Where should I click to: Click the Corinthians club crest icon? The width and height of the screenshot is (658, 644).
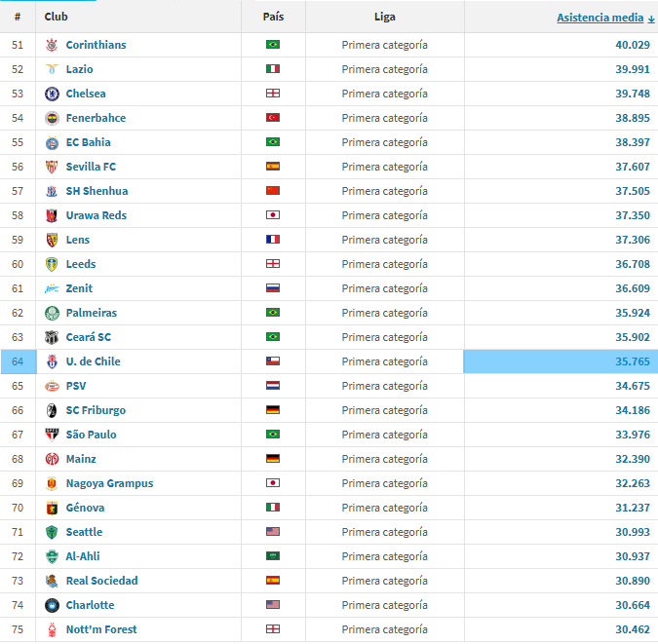(52, 45)
